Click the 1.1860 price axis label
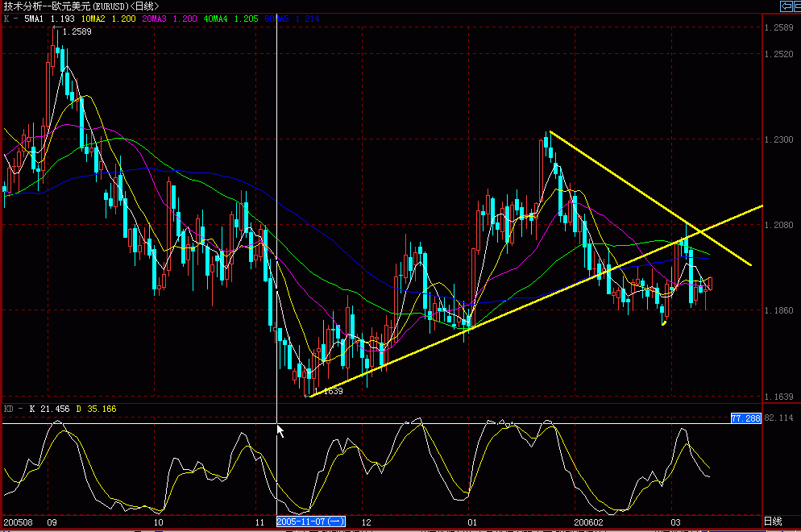The width and height of the screenshot is (801, 532). pos(779,310)
